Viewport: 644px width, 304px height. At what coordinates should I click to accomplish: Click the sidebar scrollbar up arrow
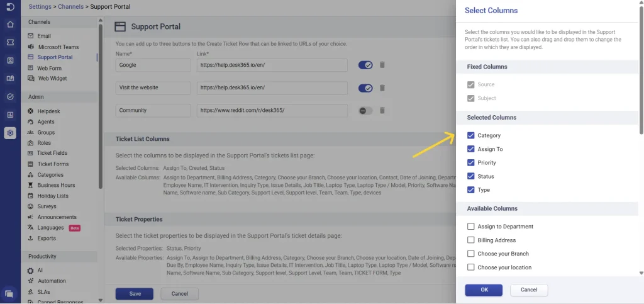(101, 20)
